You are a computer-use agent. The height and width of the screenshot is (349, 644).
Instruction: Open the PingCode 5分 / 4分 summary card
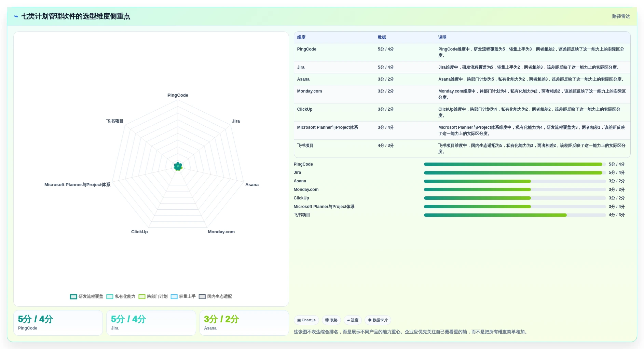58,323
